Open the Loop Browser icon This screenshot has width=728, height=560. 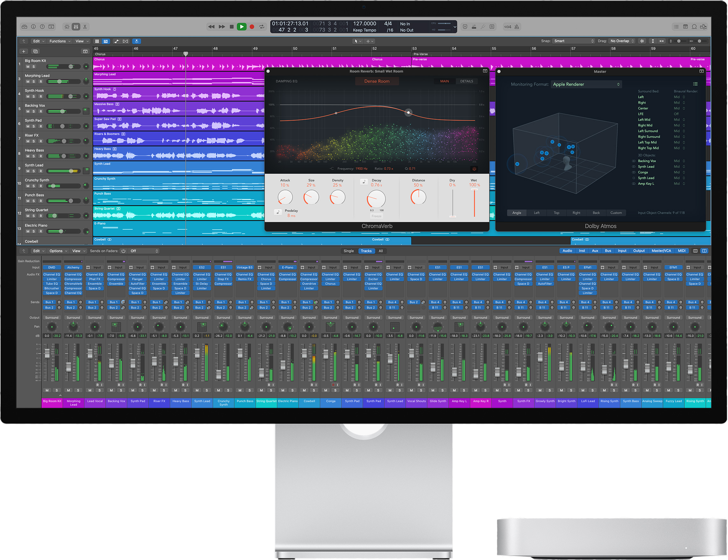pyautogui.click(x=694, y=27)
